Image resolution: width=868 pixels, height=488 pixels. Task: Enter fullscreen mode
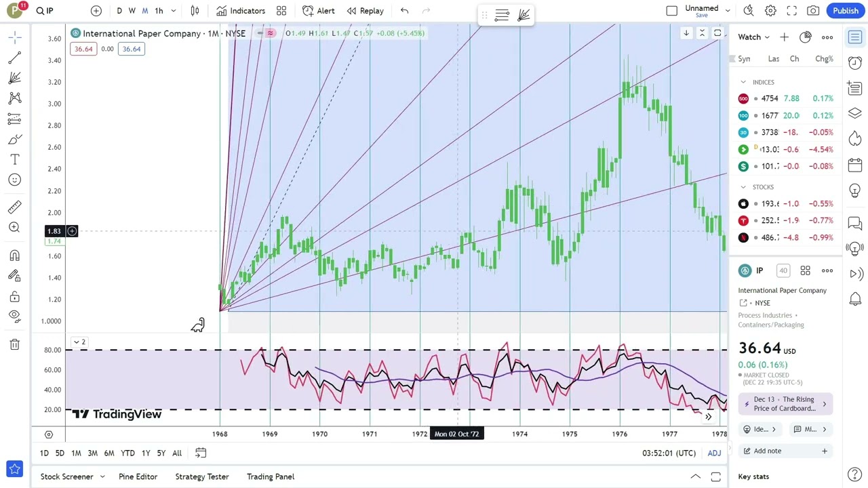pyautogui.click(x=792, y=11)
